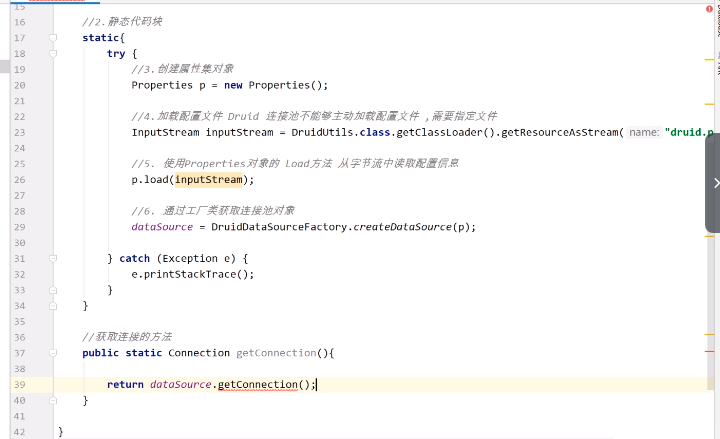Toggle fold end marker on line 40
720x439 pixels.
53,400
